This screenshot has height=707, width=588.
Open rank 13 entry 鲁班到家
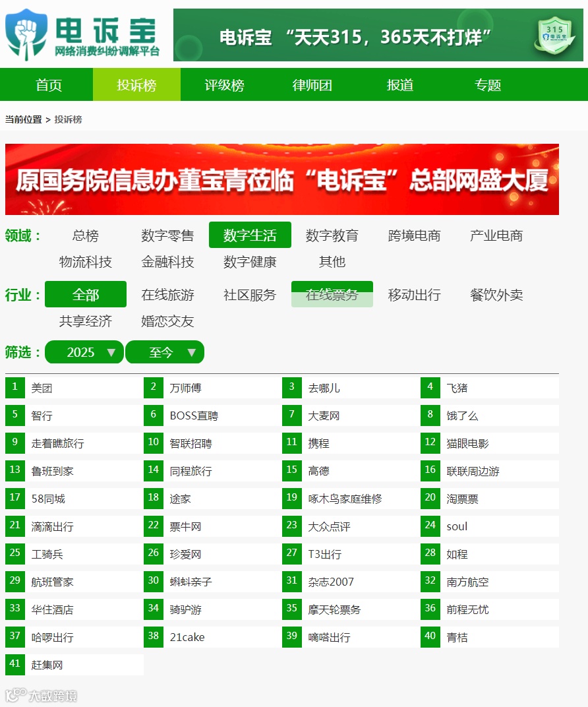point(74,471)
